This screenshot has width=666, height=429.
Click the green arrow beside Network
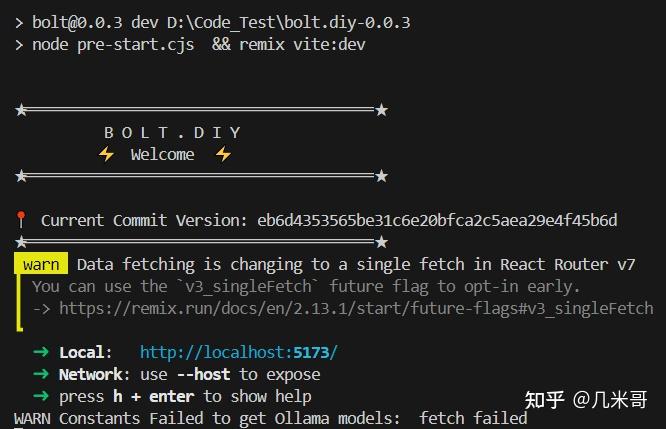point(41,374)
